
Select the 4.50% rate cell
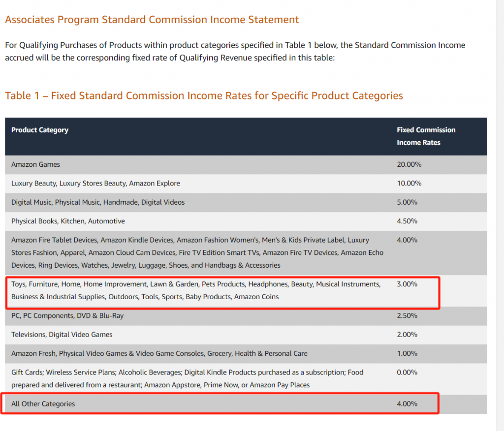pyautogui.click(x=407, y=221)
